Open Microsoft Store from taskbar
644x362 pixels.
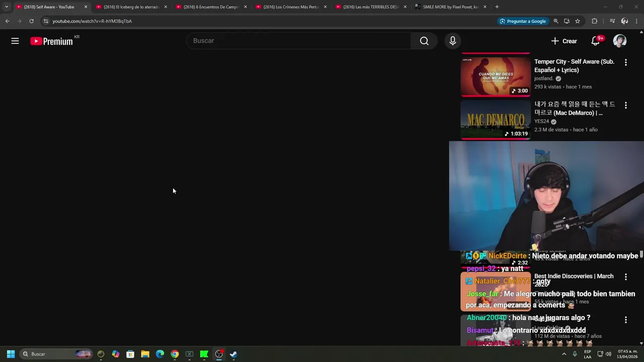click(x=130, y=354)
